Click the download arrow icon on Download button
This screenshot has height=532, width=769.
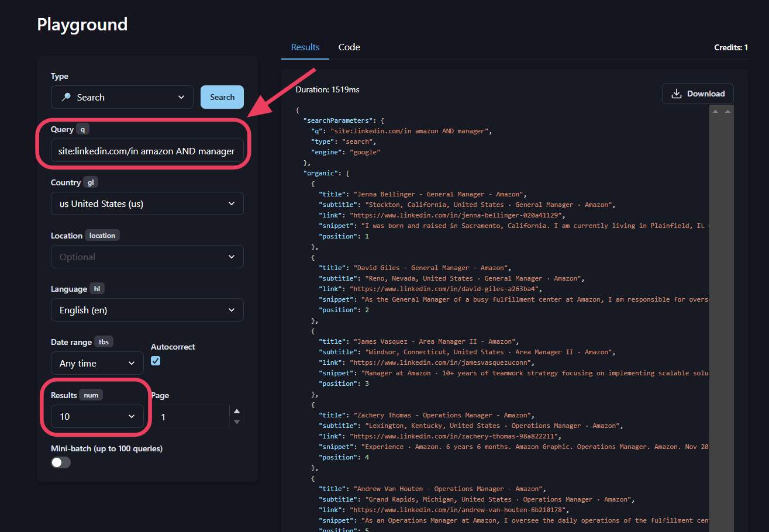tap(677, 94)
